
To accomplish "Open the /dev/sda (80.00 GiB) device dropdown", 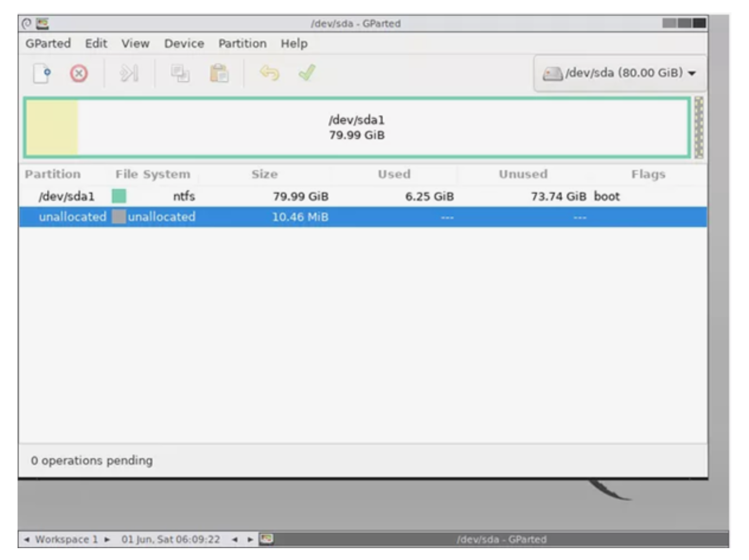I will [x=620, y=73].
